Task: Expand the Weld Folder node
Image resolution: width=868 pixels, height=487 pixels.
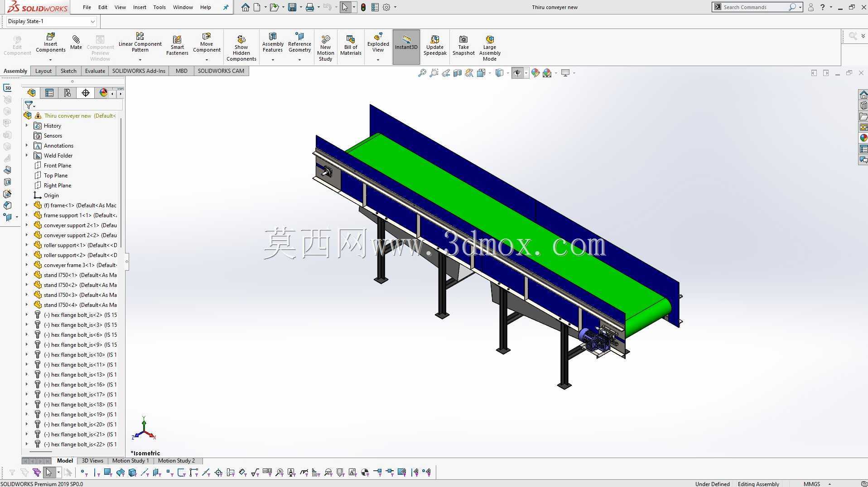Action: (27, 155)
